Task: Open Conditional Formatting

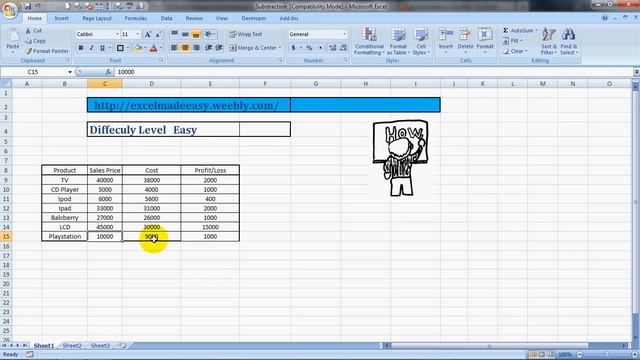Action: pos(369,41)
